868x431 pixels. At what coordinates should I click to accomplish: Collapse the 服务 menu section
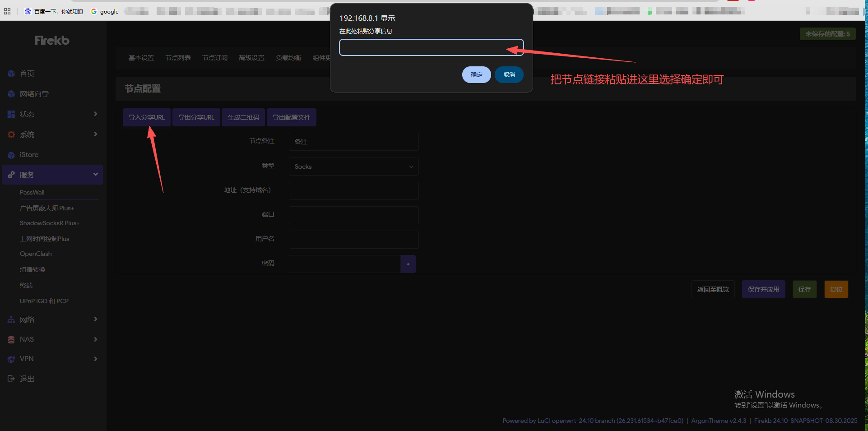click(x=96, y=175)
